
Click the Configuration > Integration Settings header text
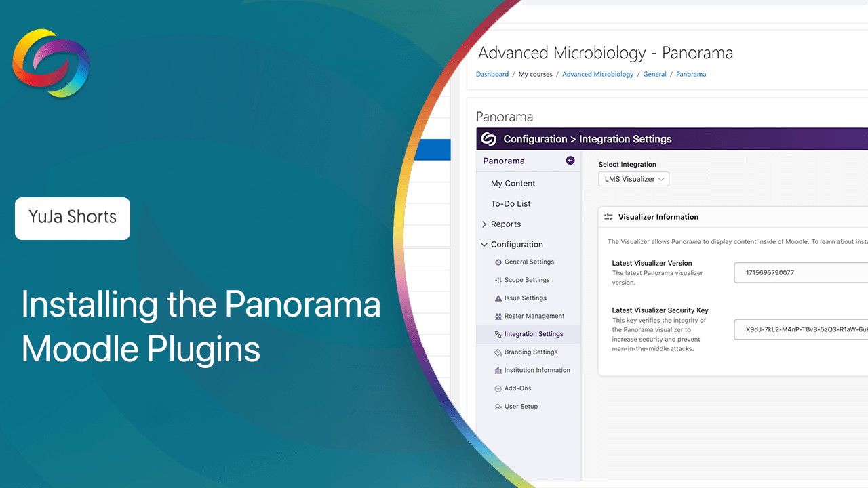click(587, 139)
